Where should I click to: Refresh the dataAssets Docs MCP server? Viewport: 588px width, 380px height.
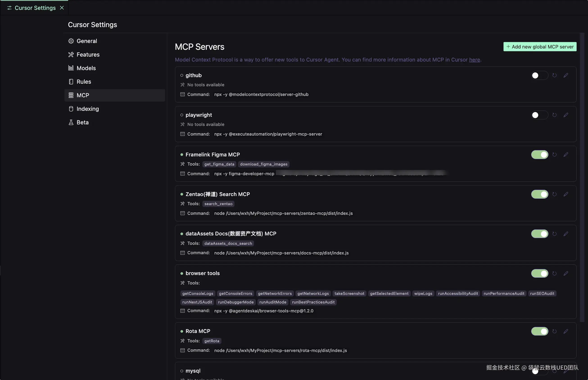coord(554,234)
